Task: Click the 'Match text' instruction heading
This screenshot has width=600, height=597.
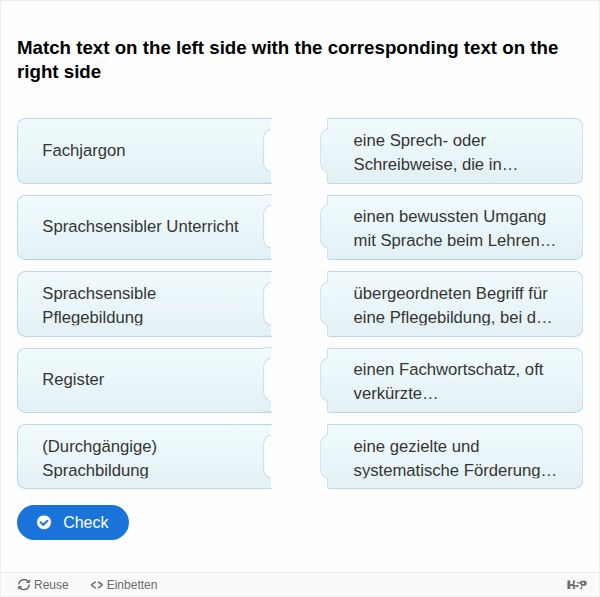Action: click(x=288, y=60)
